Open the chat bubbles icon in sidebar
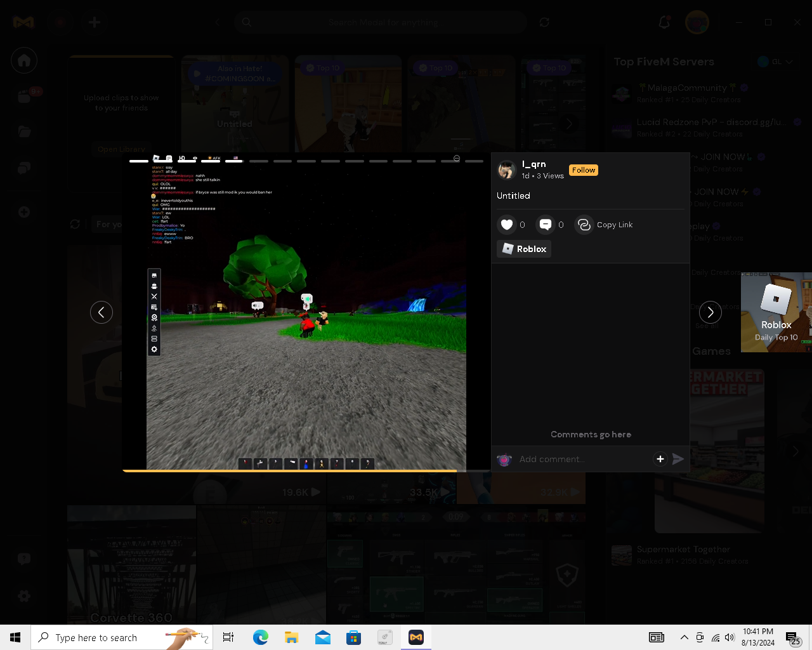 [24, 168]
